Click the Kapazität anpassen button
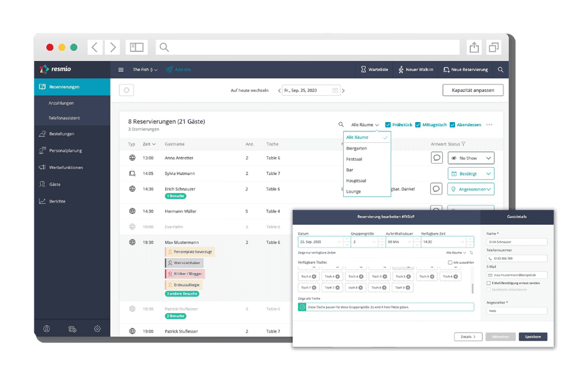Screen dimensions: 588x391 click(x=473, y=91)
